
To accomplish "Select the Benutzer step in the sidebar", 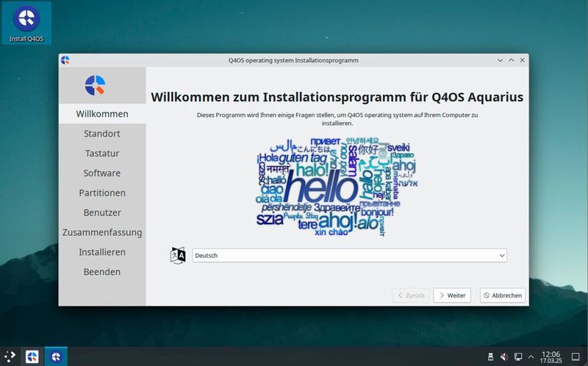I will 102,212.
